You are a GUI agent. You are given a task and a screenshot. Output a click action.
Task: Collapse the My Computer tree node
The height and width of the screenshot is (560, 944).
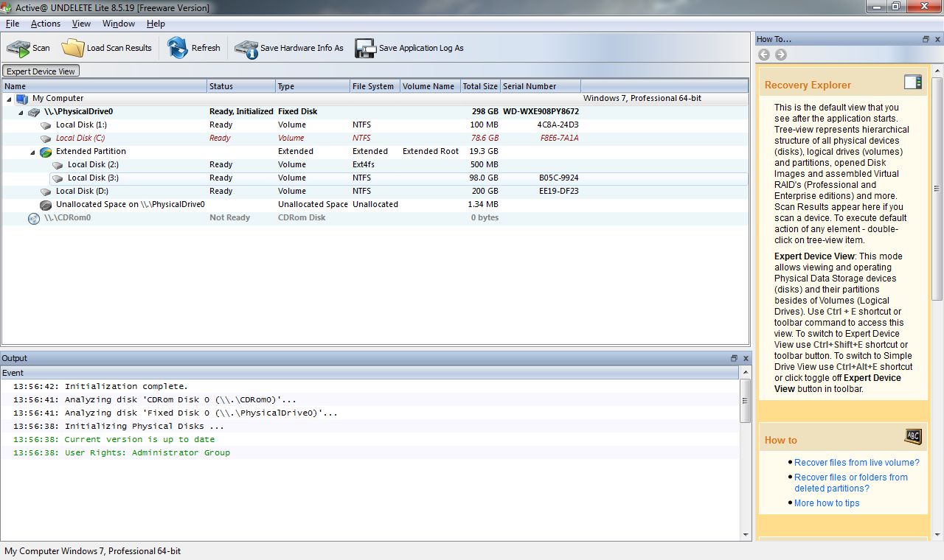tap(9, 99)
